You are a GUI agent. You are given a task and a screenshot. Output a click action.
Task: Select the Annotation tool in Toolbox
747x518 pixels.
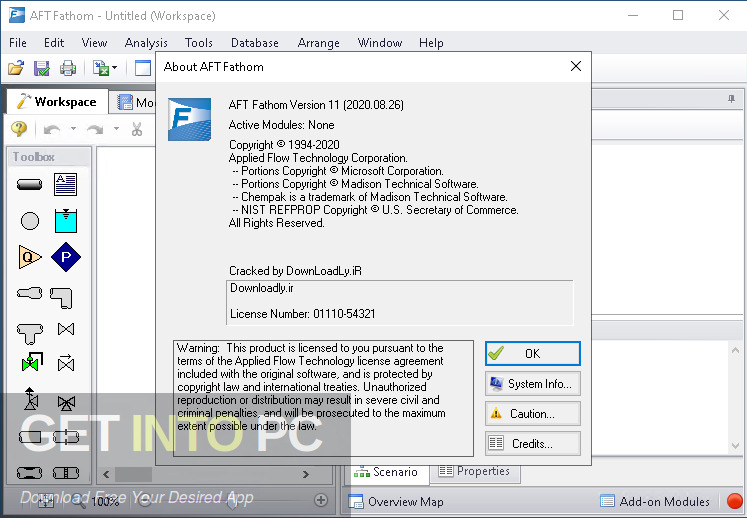(x=65, y=184)
